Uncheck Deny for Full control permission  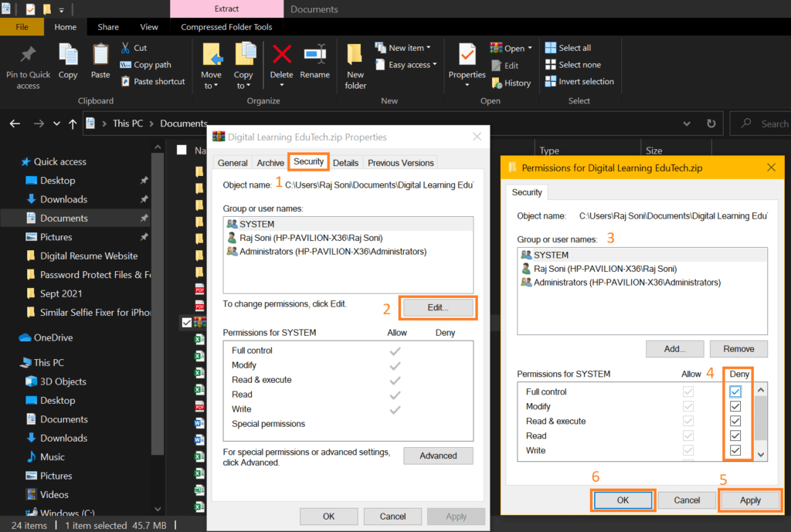point(735,391)
